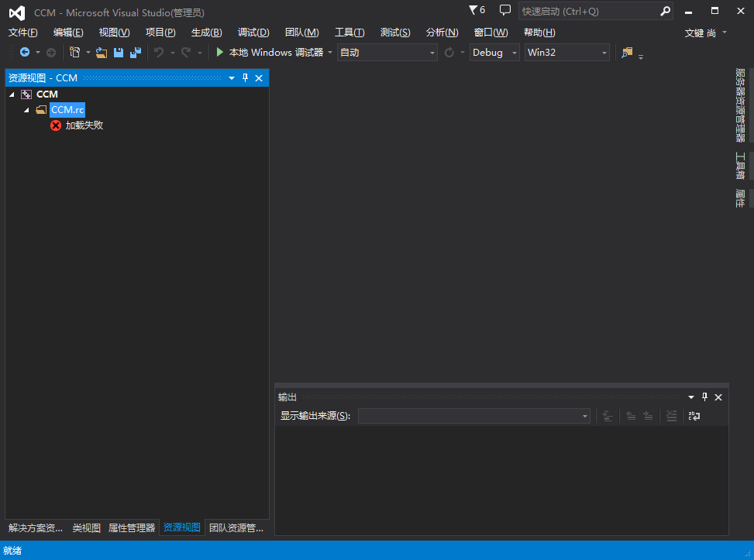Select the 加载失败 tree row text
This screenshot has width=754, height=560.
pyautogui.click(x=84, y=125)
